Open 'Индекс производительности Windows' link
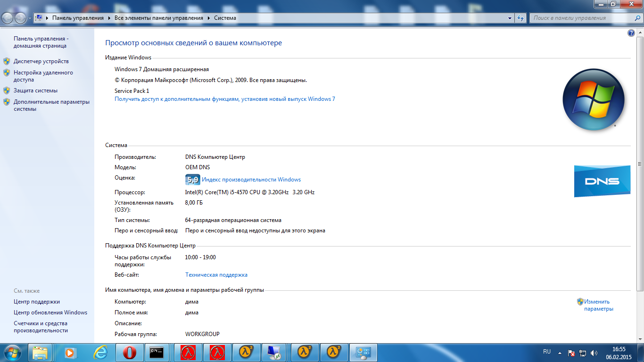644x362 pixels. point(251,180)
